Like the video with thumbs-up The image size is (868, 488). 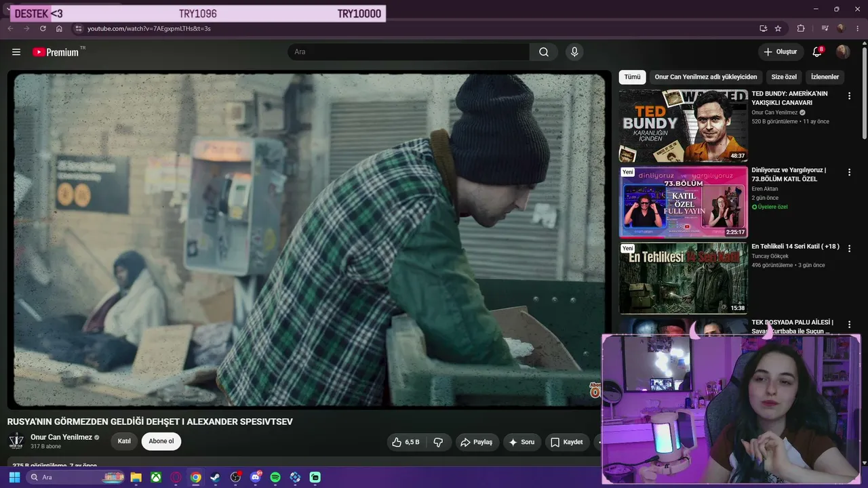[x=406, y=442]
